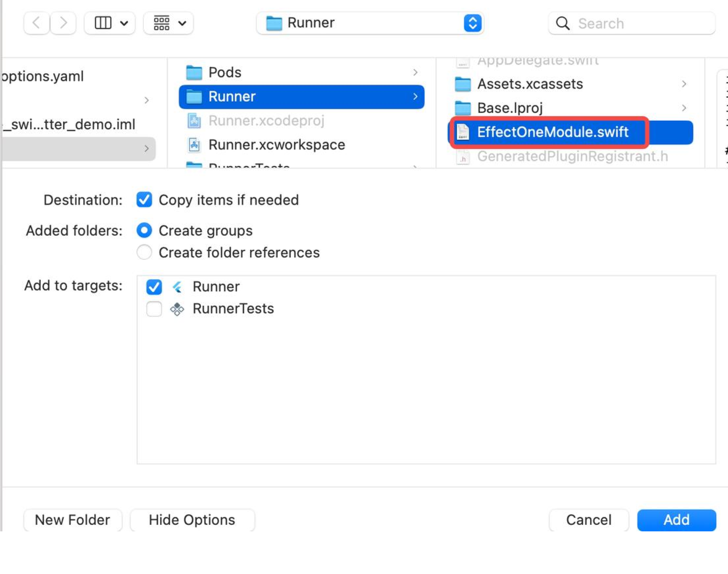Click the Flutter Runner target icon
The height and width of the screenshot is (574, 728).
pyautogui.click(x=177, y=287)
